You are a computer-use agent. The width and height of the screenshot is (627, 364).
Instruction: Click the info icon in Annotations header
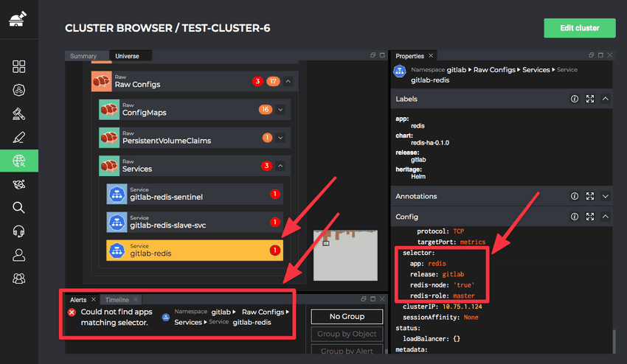tap(574, 196)
